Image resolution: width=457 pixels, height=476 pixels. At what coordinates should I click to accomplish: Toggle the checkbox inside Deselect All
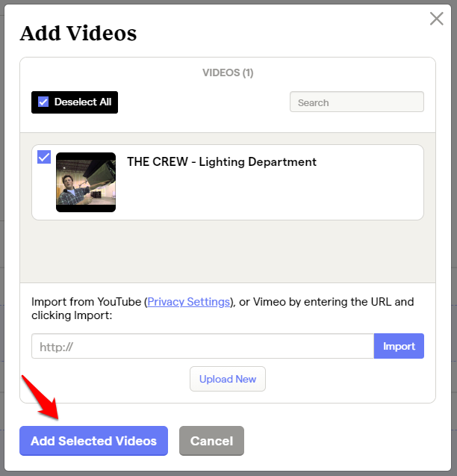pyautogui.click(x=43, y=102)
